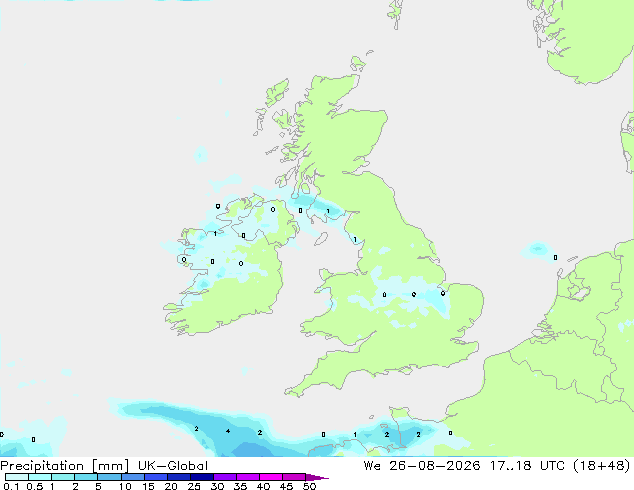This screenshot has width=634, height=490.
Task: Click the 0.1 to 0.5 mm legend swatch
Action: click(x=17, y=477)
